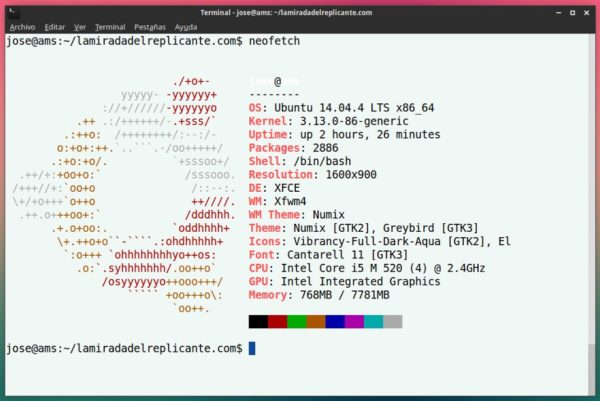Maximize the terminal window
Viewport: 600px width, 401px height.
pyautogui.click(x=572, y=13)
